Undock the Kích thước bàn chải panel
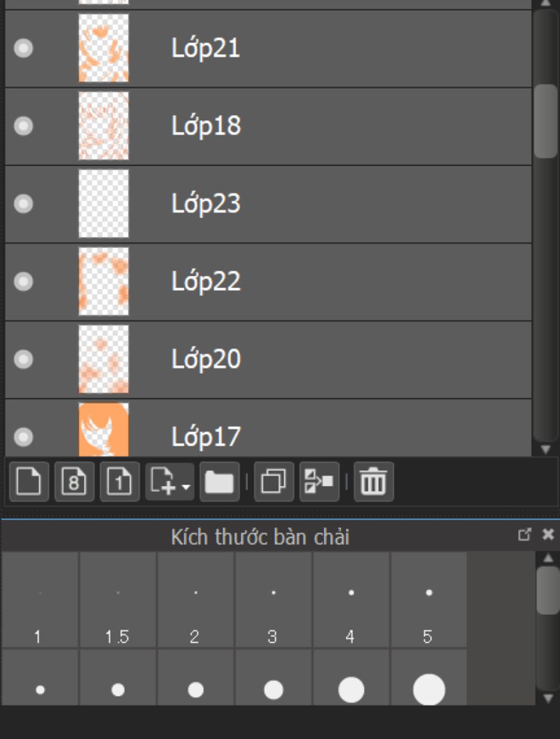Image resolution: width=560 pixels, height=739 pixels. point(524,534)
